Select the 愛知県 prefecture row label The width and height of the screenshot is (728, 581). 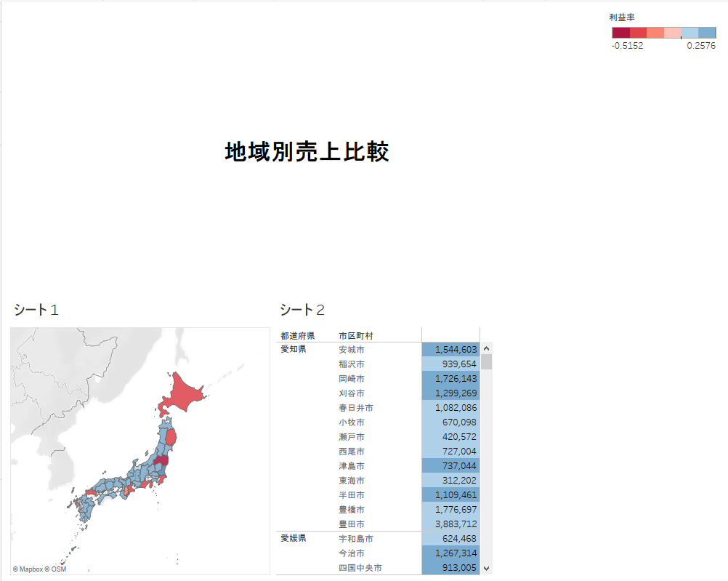293,349
